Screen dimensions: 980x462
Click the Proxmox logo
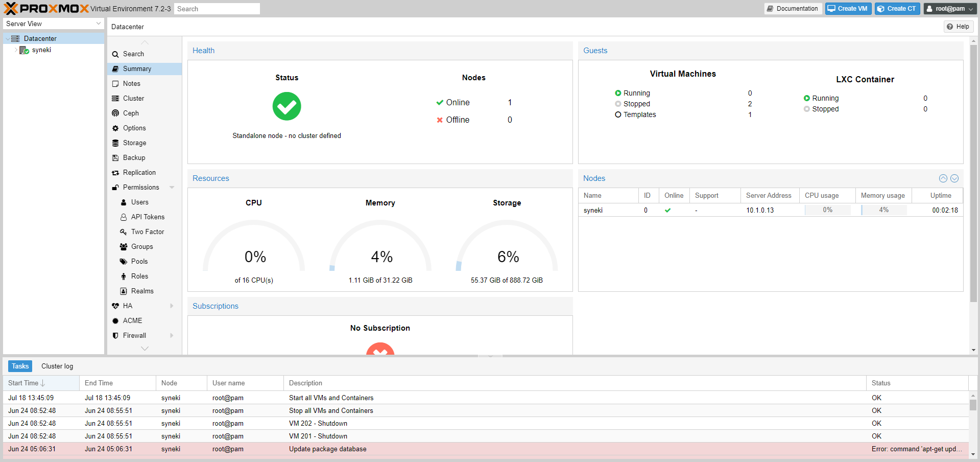click(46, 9)
